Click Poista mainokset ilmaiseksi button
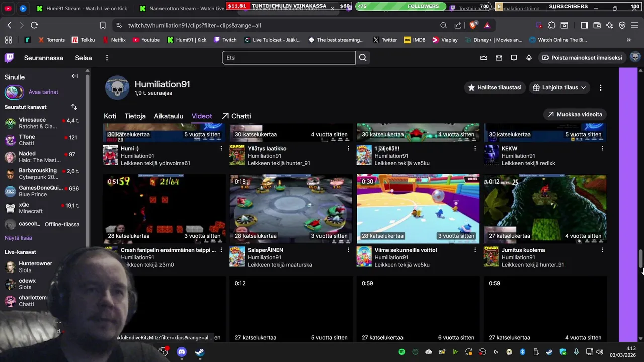This screenshot has height=362, width=644. [582, 58]
